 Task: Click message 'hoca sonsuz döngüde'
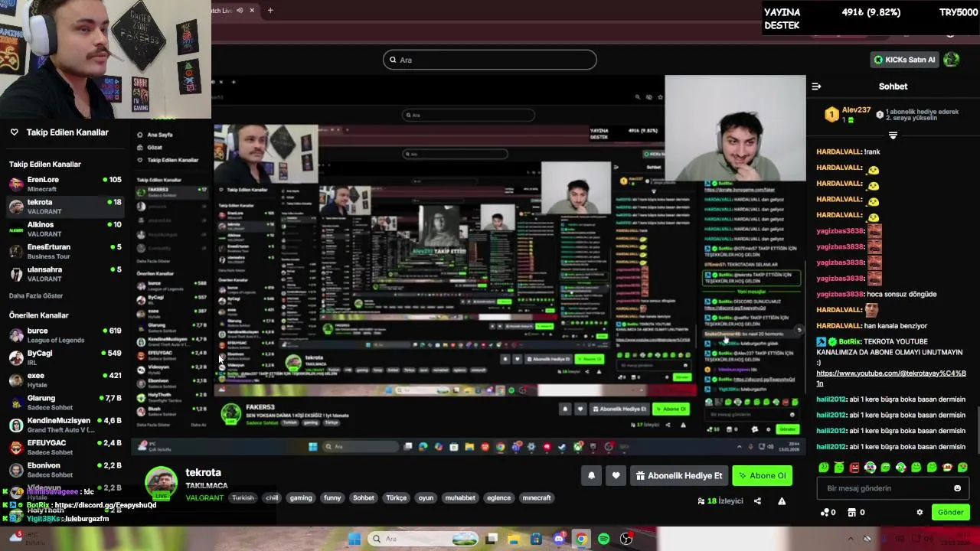click(901, 294)
